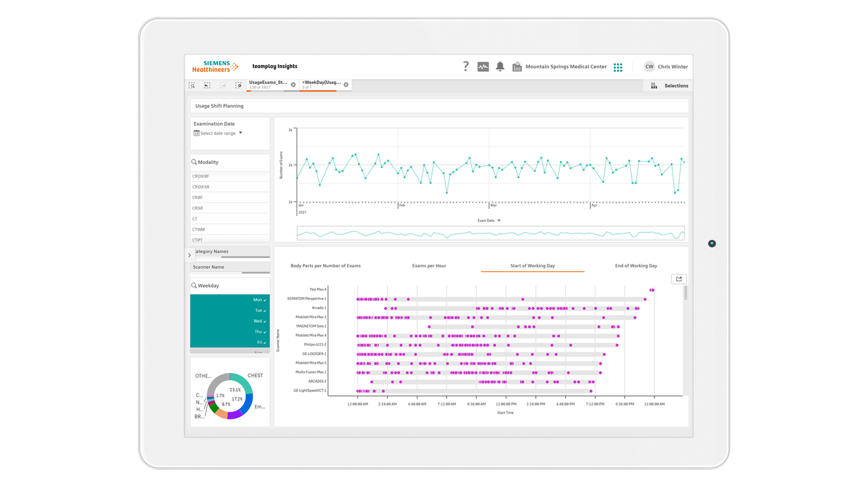Toggle Fri weekday selection
Viewport: 868px width, 489px height.
coord(230,343)
